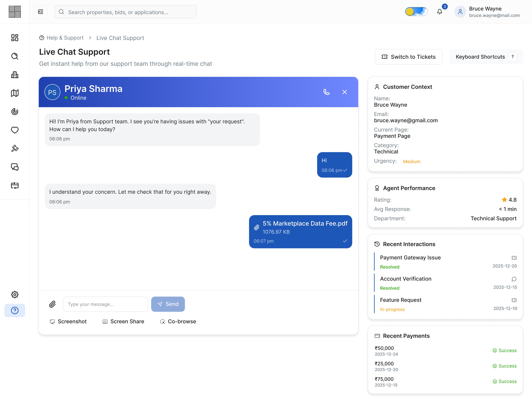Click the Medium urgency badge

click(411, 162)
